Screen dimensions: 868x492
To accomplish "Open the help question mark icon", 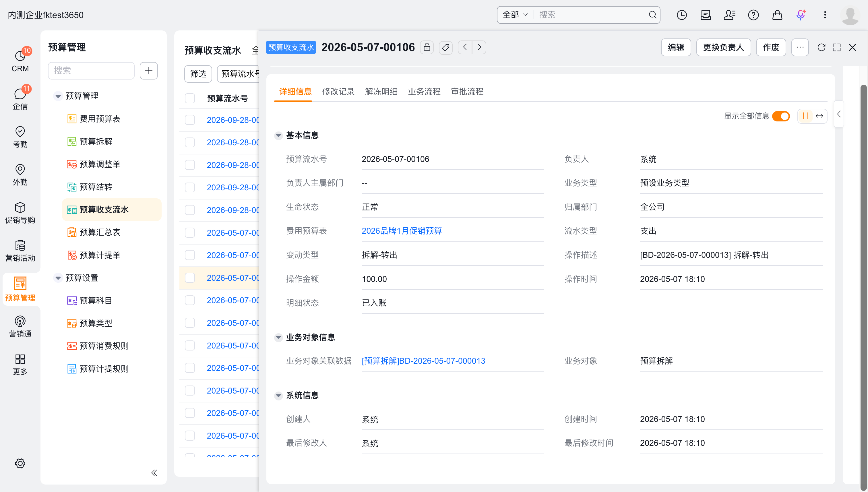I will click(753, 15).
